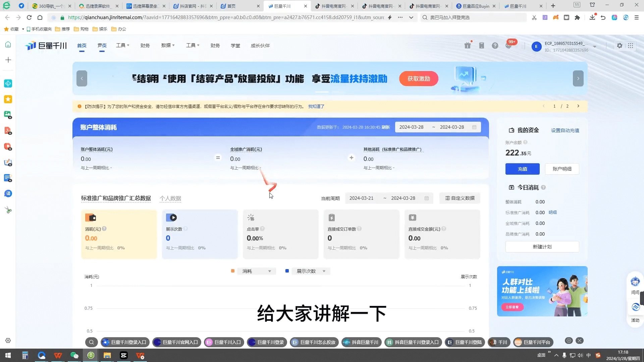Image resolution: width=644 pixels, height=362 pixels.
Task: Open account overview date range picker
Action: (x=438, y=127)
